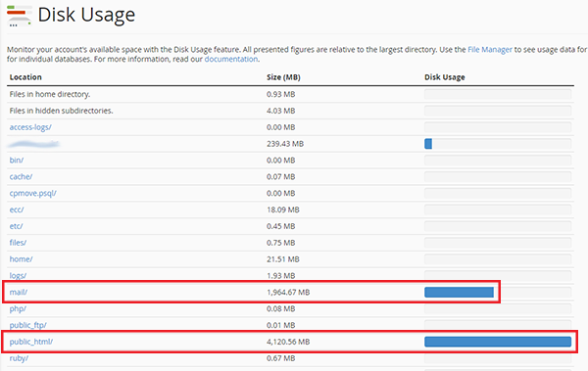Click the Disk Usage header icon
Viewport: 588px width, 371px height.
coord(20,16)
